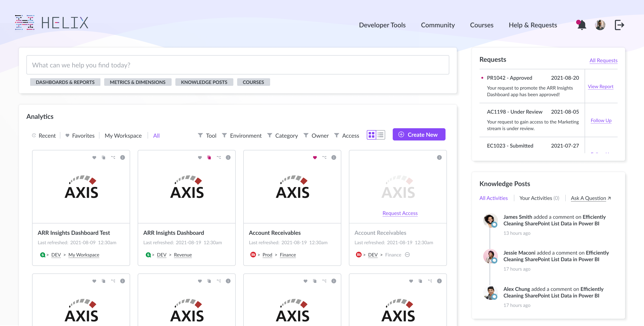
Task: Open the notifications bell
Action: [x=582, y=25]
